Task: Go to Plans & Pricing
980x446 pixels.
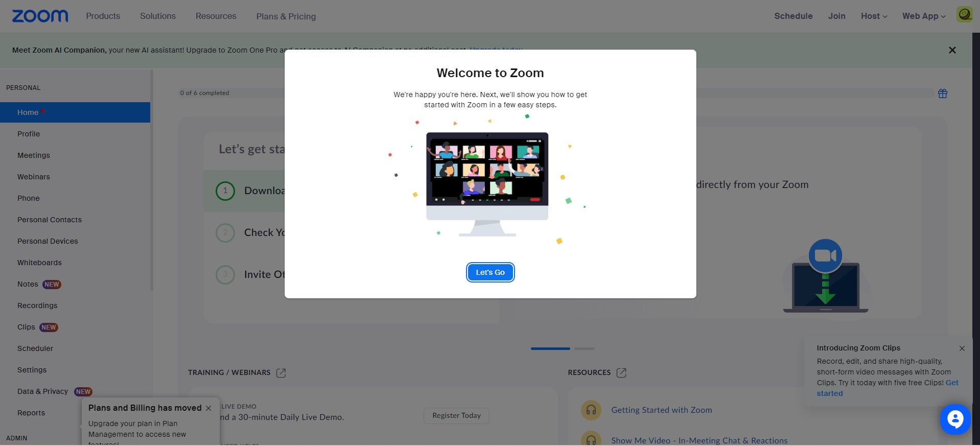Action: [286, 16]
